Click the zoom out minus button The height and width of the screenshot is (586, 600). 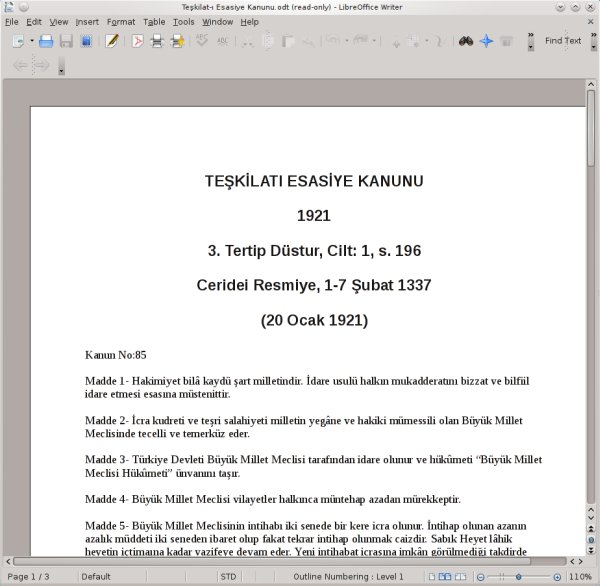[x=481, y=577]
